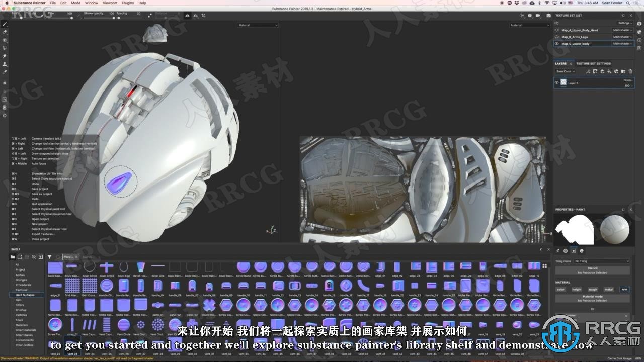Toggle the nrm channel button in Material
The height and width of the screenshot is (362, 644).
click(624, 289)
